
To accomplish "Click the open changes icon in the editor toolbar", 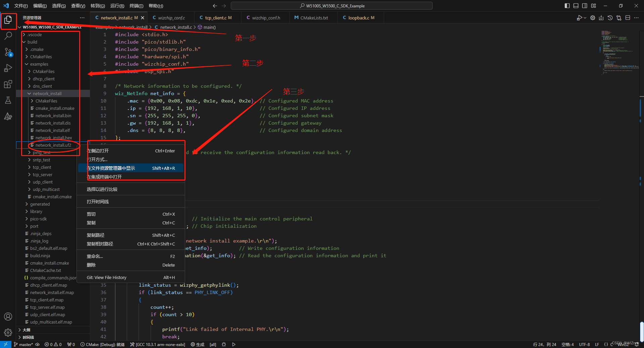I will pos(619,18).
